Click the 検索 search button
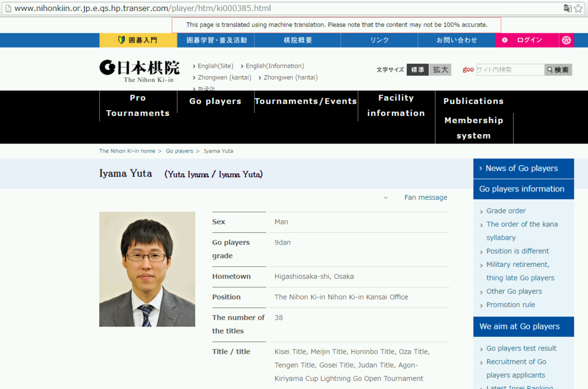 click(x=558, y=69)
